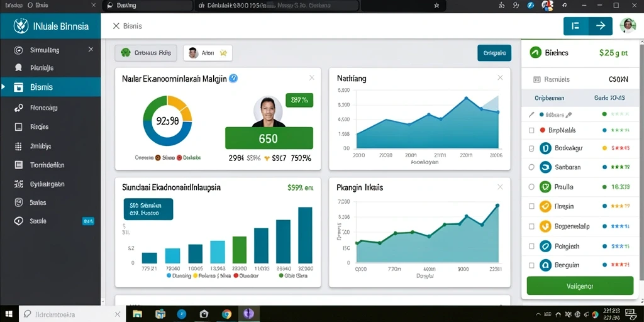The height and width of the screenshot is (322, 644).
Task: Collapse the Simuuliing sidebar item with X
Action: (91, 50)
